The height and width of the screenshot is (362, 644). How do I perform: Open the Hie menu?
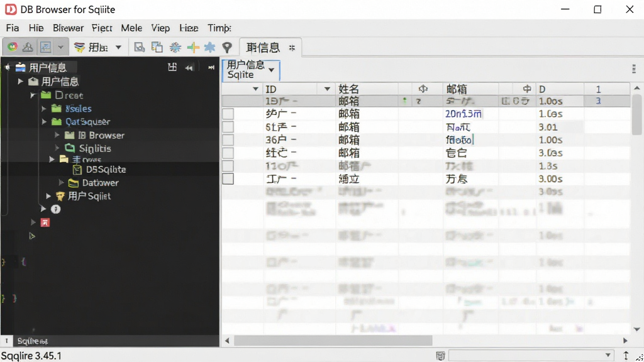pos(36,28)
